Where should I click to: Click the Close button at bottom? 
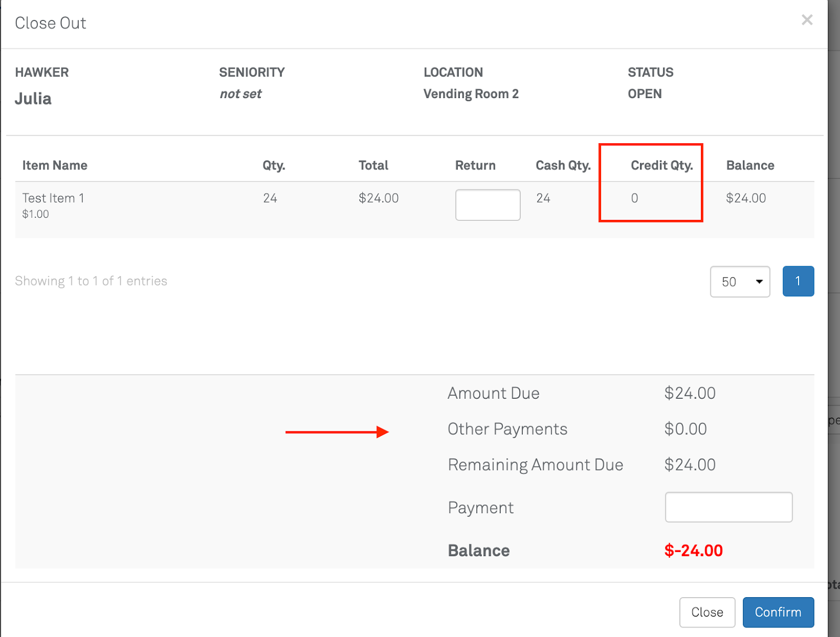[x=707, y=612]
